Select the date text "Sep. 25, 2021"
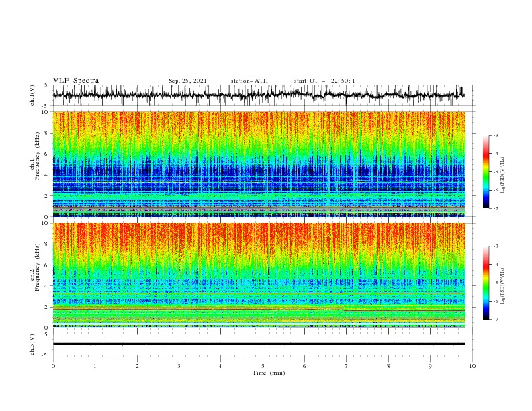Viewport: 532px width, 411px height. click(187, 81)
